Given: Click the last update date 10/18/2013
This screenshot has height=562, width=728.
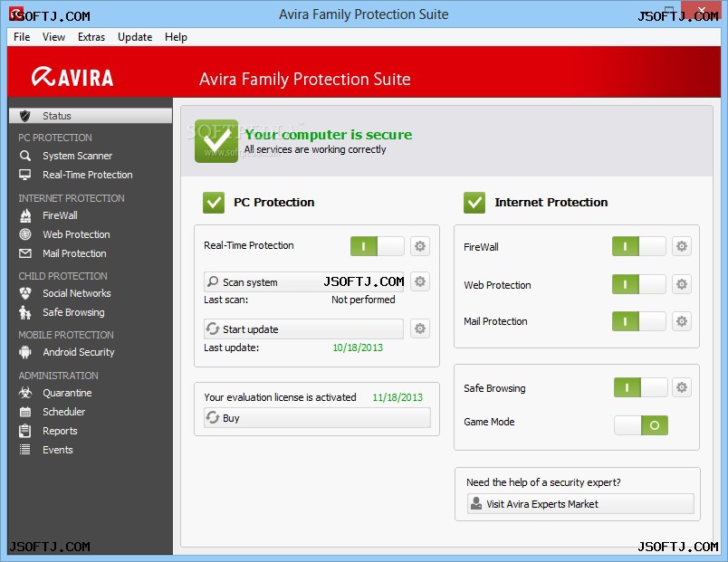Looking at the screenshot, I should point(358,348).
